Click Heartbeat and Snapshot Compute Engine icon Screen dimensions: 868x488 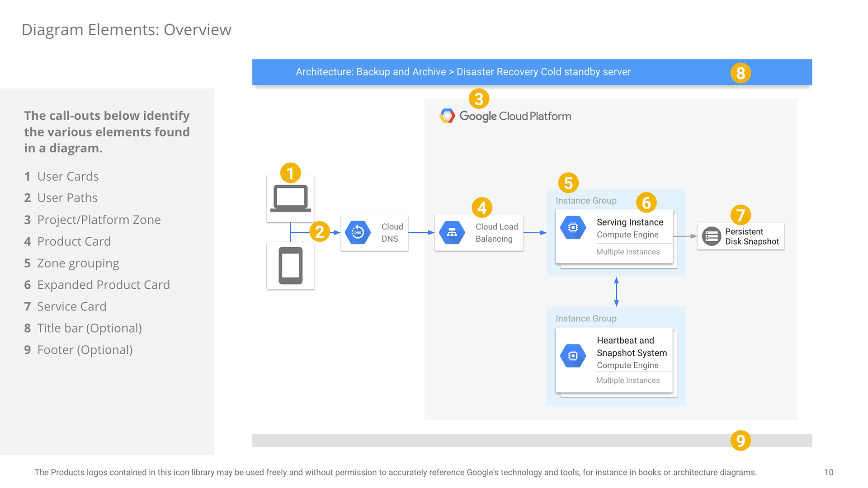pyautogui.click(x=573, y=356)
